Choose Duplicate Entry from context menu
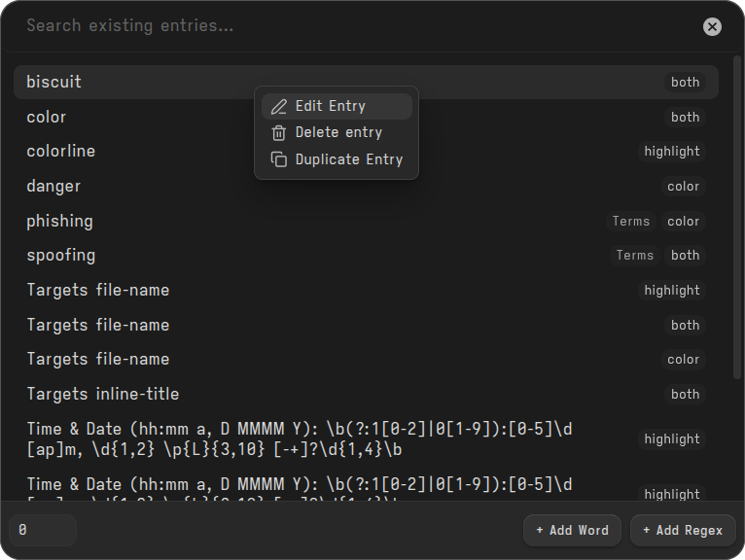The width and height of the screenshot is (745, 560). 337,159
